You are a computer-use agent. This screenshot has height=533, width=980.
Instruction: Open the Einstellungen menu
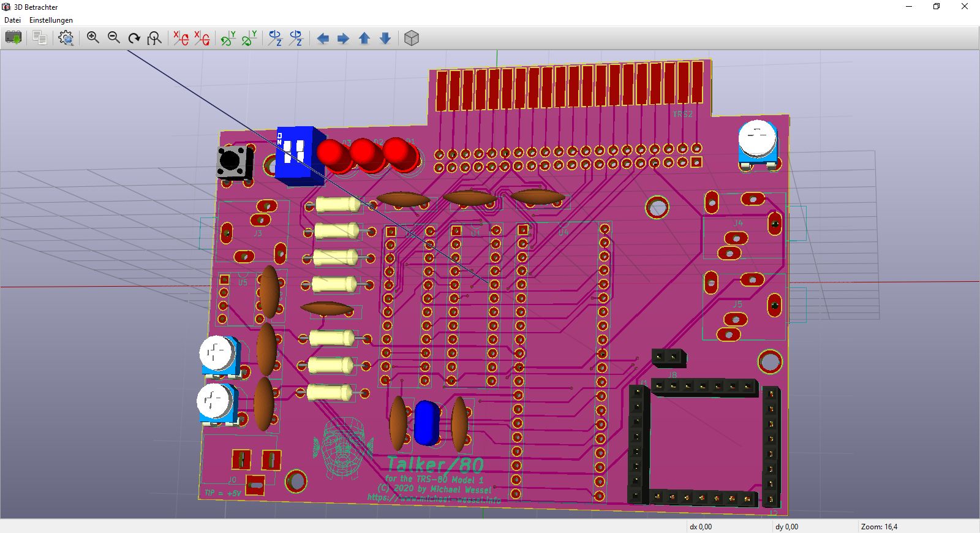(x=51, y=20)
